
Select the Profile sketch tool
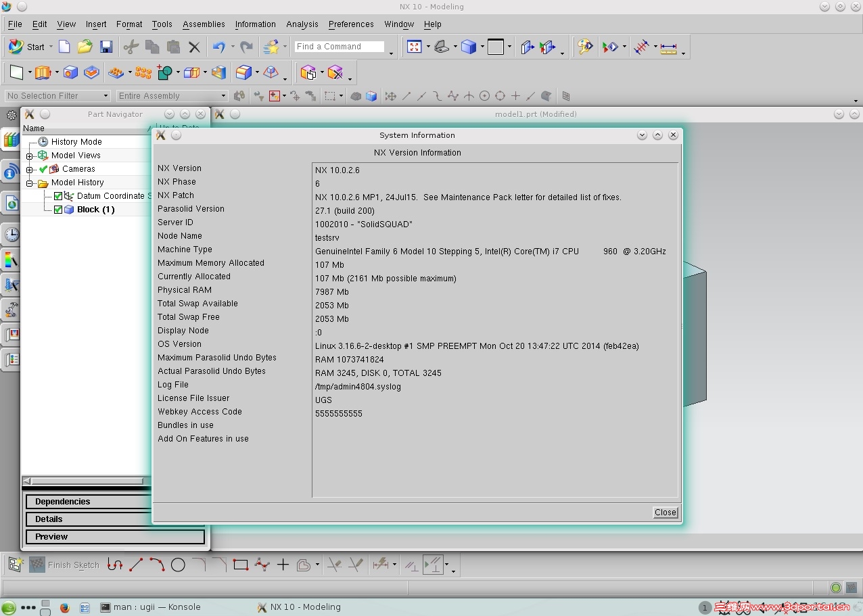click(114, 565)
